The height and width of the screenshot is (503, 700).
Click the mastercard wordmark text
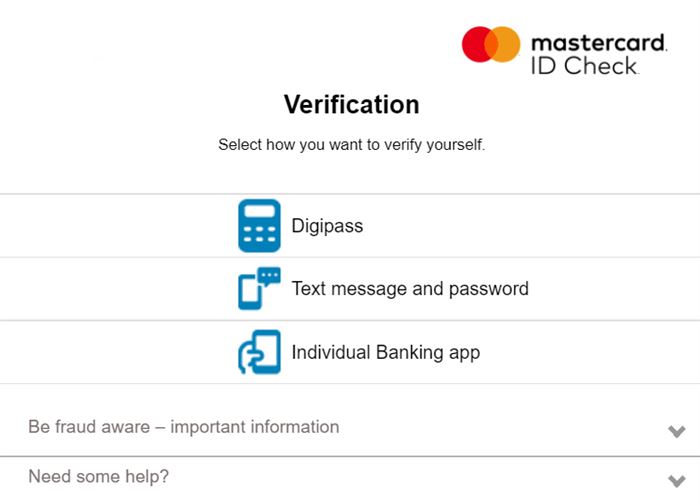[599, 43]
